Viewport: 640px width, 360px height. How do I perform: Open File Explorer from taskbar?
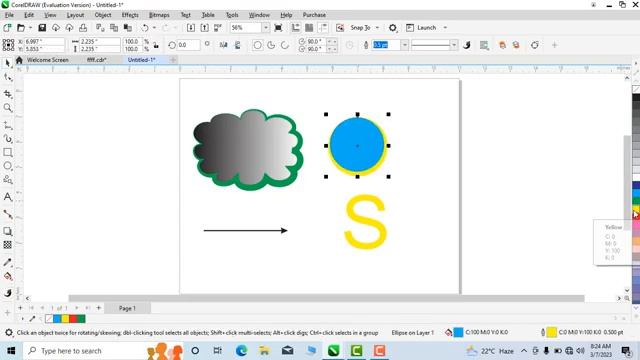(264, 351)
